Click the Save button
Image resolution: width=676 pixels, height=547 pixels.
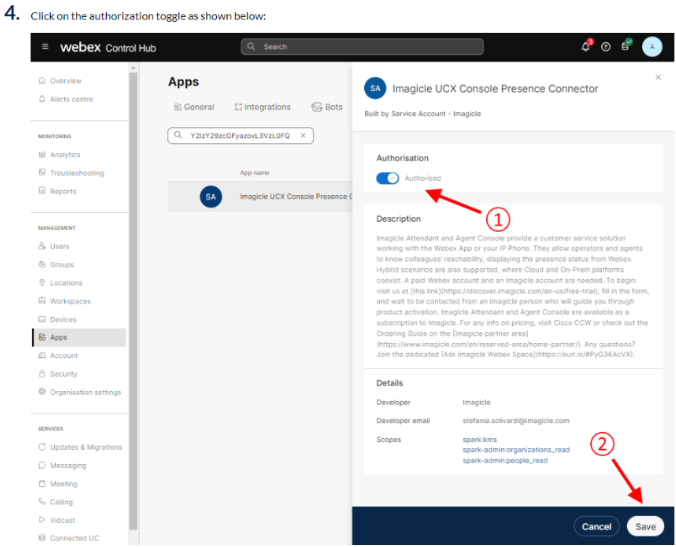pyautogui.click(x=645, y=526)
